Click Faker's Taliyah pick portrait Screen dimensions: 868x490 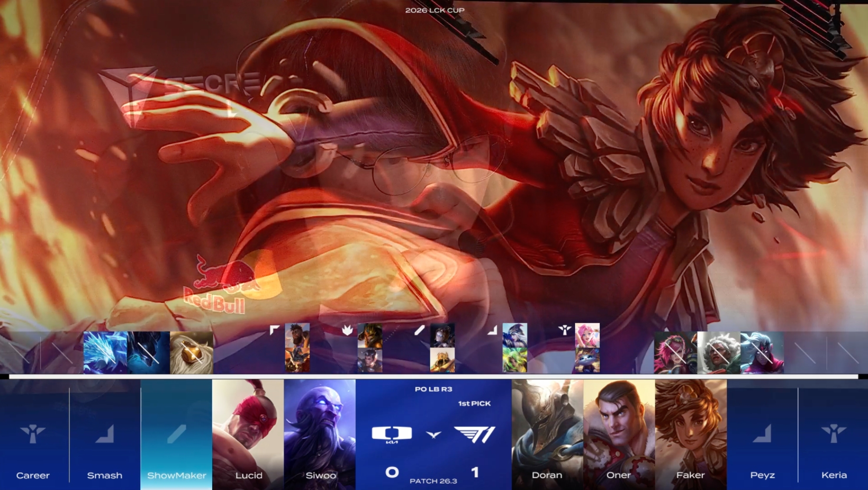690,430
